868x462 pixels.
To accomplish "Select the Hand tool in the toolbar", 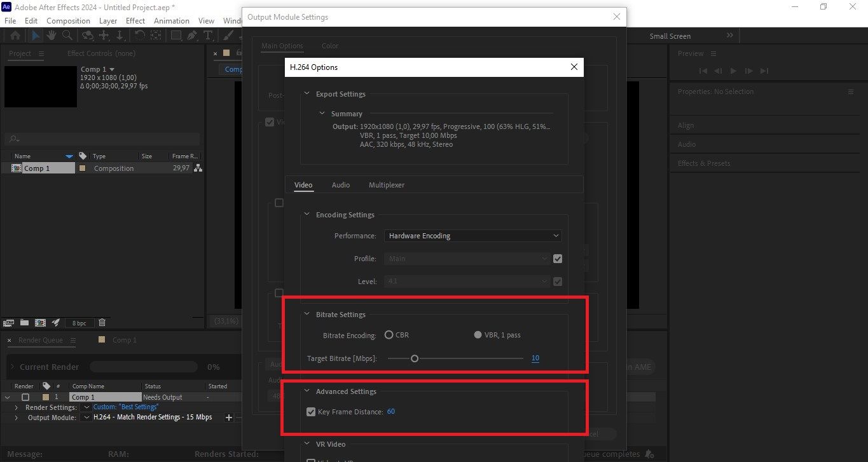I will tap(52, 35).
